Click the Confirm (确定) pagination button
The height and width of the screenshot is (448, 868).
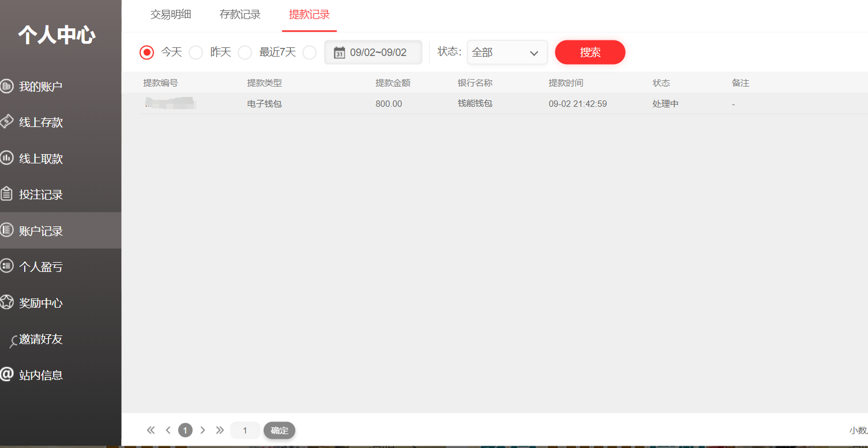pyautogui.click(x=279, y=430)
